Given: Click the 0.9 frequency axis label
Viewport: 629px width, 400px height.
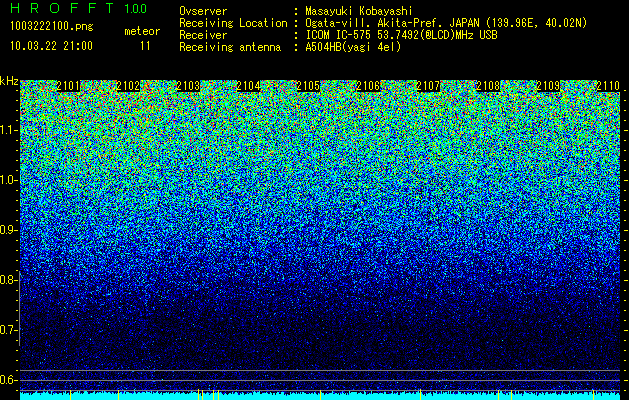Looking at the screenshot, I should pyautogui.click(x=7, y=230).
